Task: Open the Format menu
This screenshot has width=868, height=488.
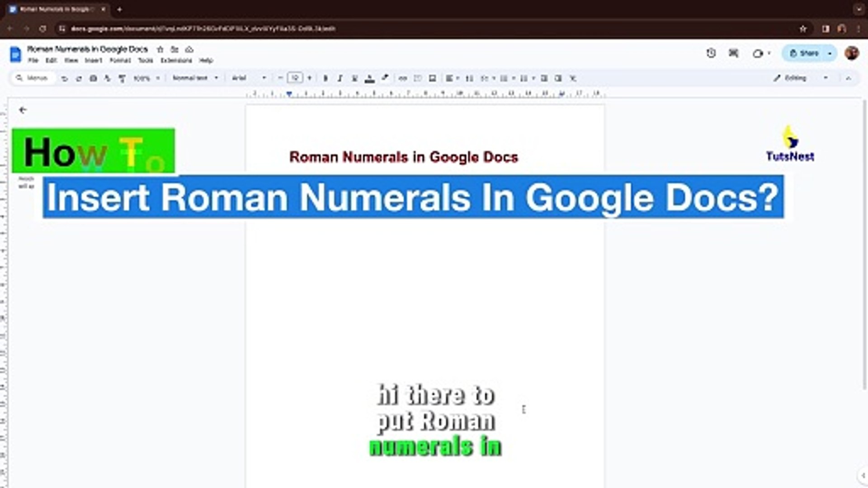Action: (120, 61)
